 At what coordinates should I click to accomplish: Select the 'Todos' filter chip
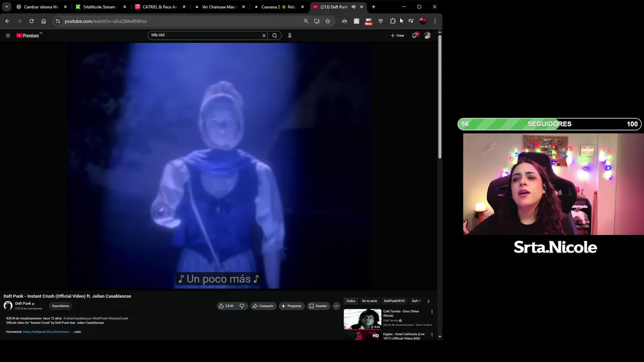point(351,301)
